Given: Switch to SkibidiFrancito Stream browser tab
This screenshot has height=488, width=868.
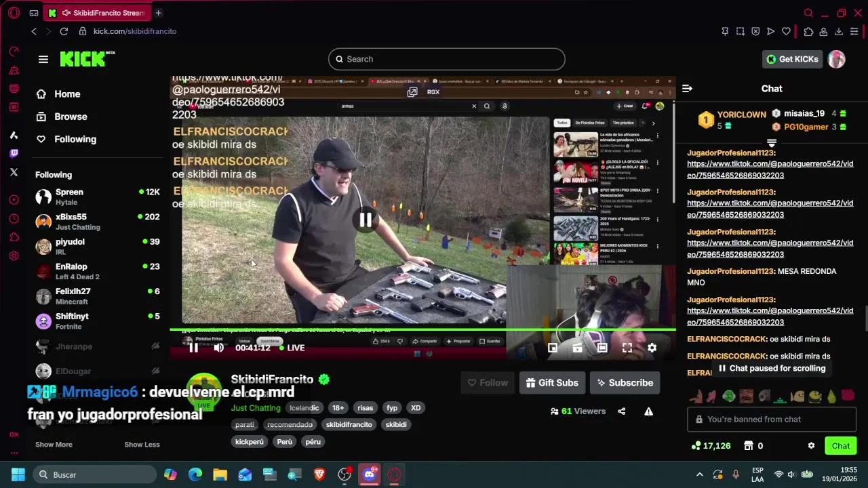Looking at the screenshot, I should 97,13.
